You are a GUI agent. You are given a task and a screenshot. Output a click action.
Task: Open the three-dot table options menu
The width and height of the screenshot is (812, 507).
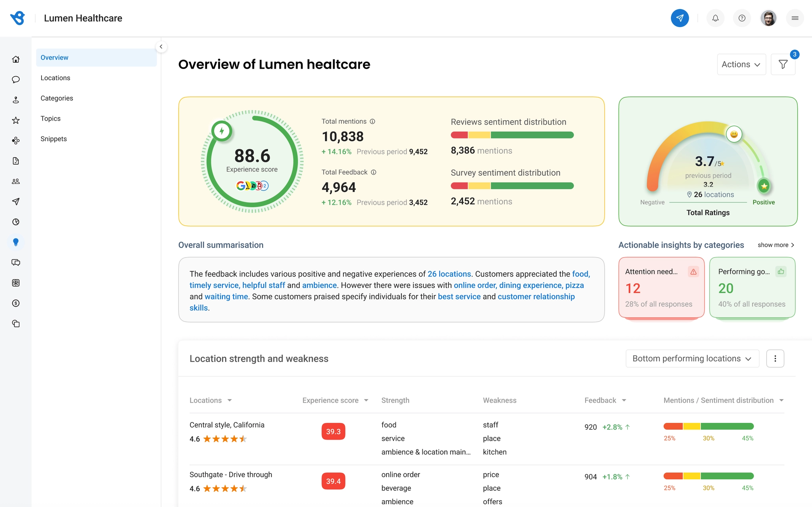tap(775, 359)
